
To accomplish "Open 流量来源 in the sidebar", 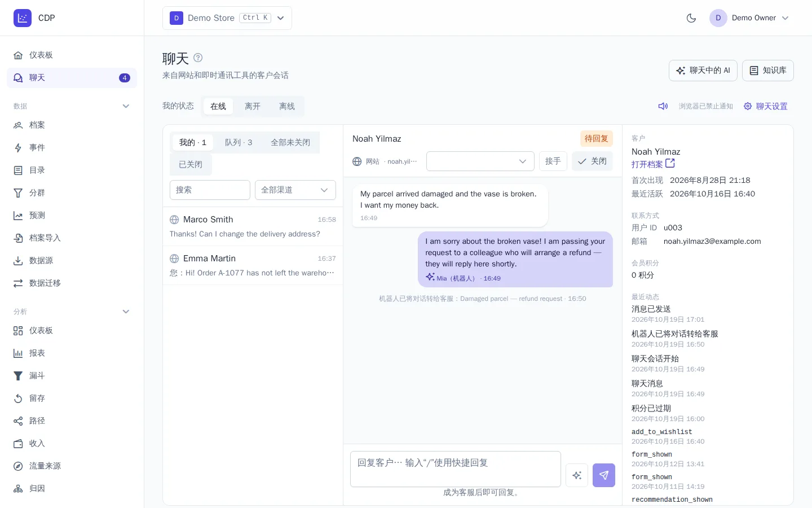I will click(x=72, y=466).
